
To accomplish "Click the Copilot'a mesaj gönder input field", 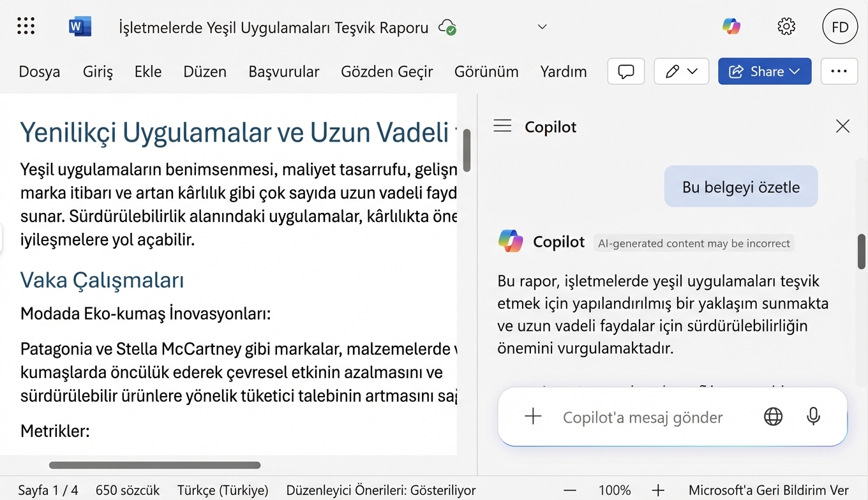I will 643,416.
